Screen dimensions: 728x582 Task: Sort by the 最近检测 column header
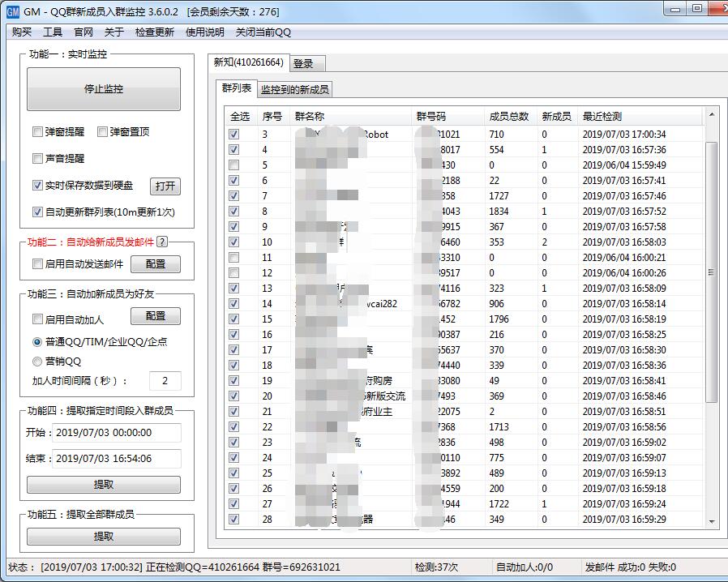coord(640,117)
